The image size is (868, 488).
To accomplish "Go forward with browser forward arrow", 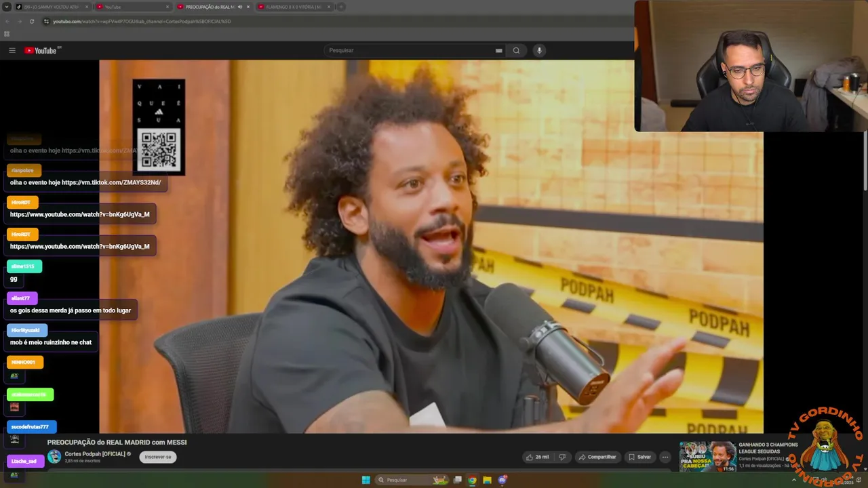I will click(x=20, y=21).
